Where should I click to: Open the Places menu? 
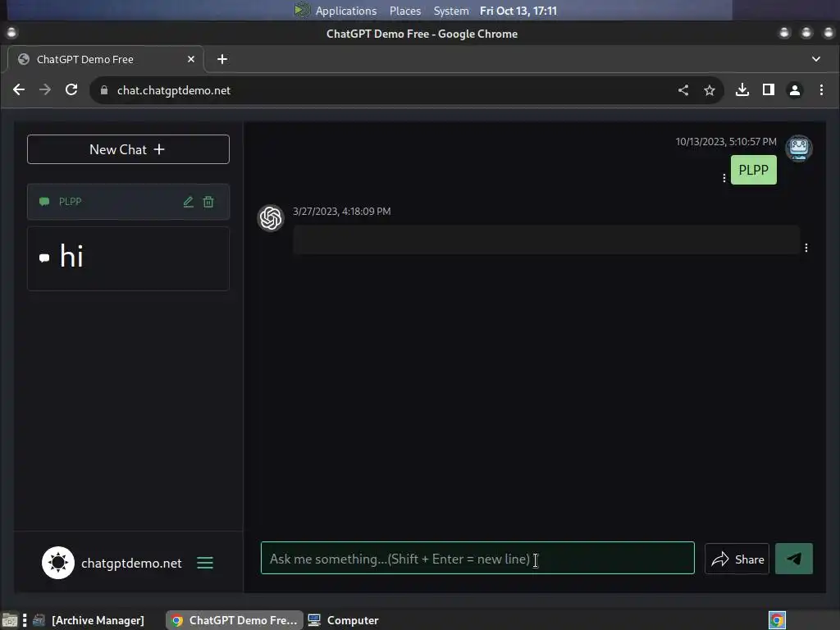405,11
